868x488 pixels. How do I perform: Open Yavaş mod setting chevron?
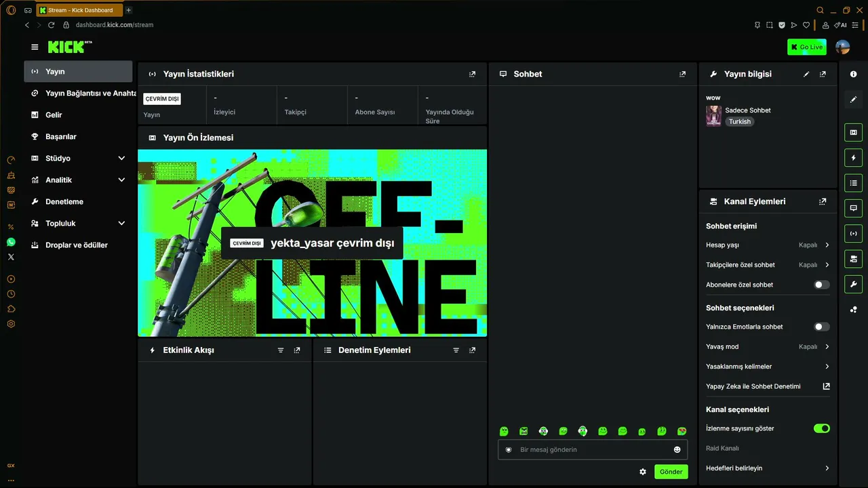(827, 346)
